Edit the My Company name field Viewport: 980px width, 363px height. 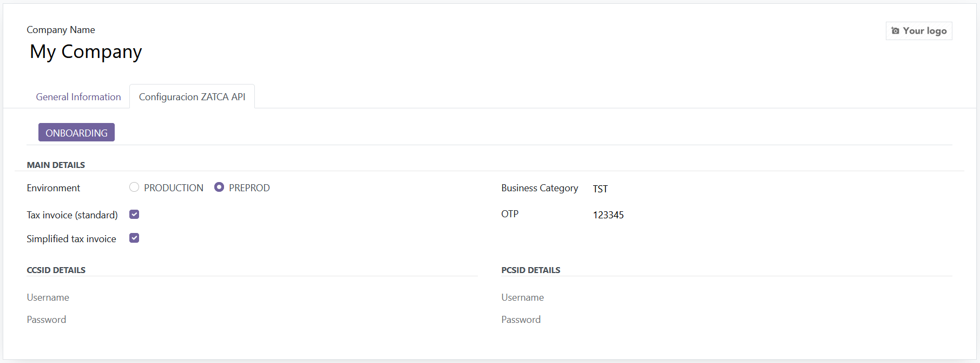tap(86, 52)
